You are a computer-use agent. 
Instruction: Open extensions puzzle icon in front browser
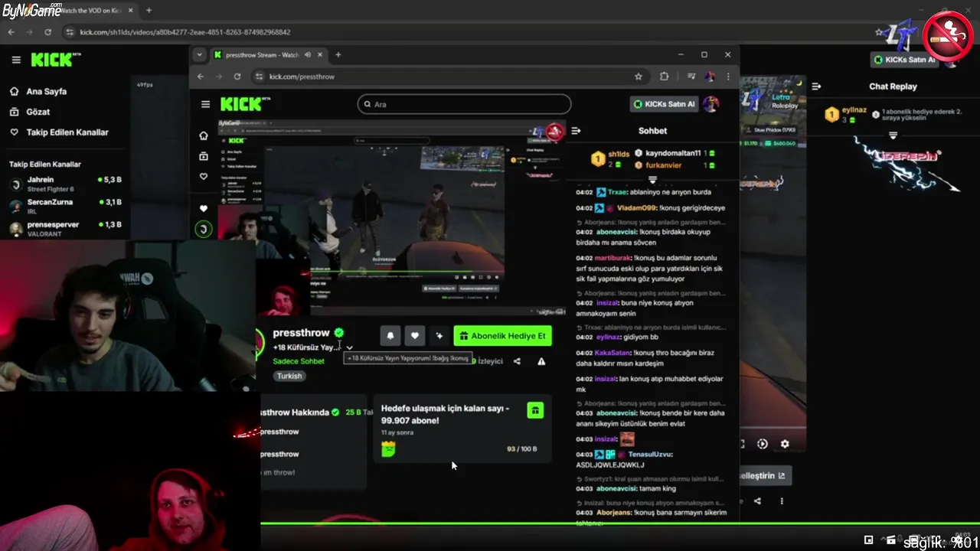point(664,77)
